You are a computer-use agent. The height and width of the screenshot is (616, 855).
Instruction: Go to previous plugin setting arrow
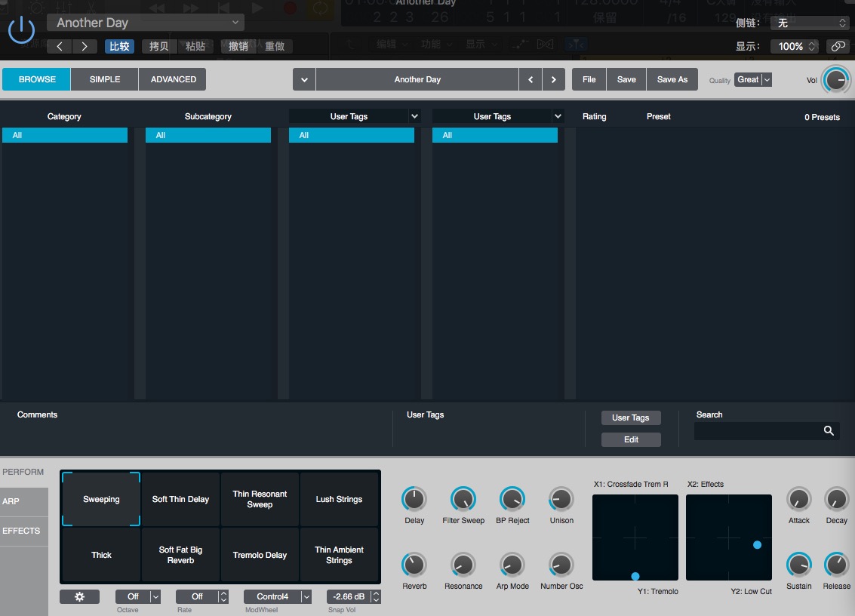(60, 46)
